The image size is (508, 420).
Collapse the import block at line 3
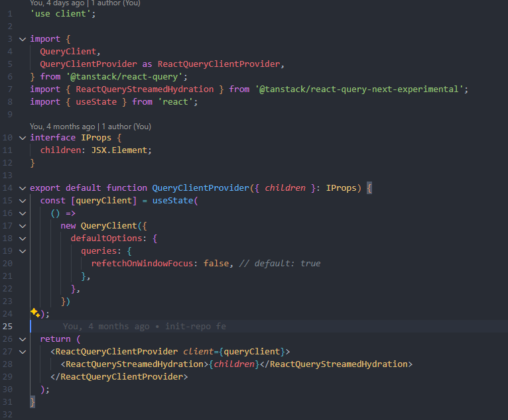[23, 39]
